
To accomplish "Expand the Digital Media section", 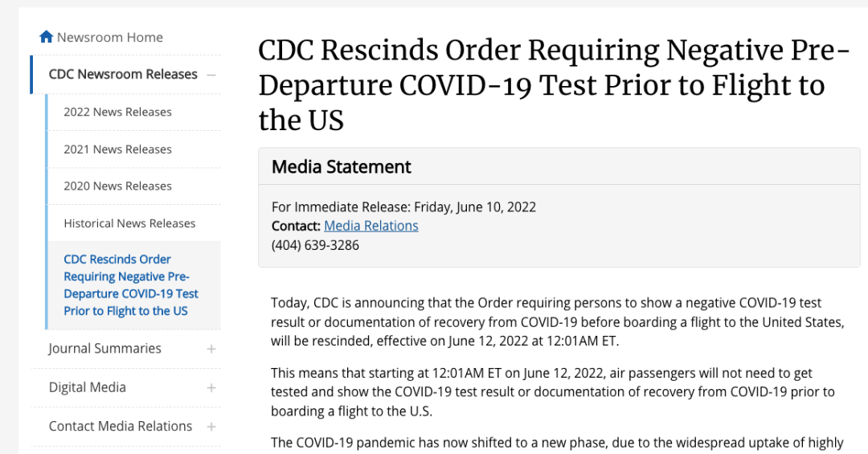I will tap(211, 387).
